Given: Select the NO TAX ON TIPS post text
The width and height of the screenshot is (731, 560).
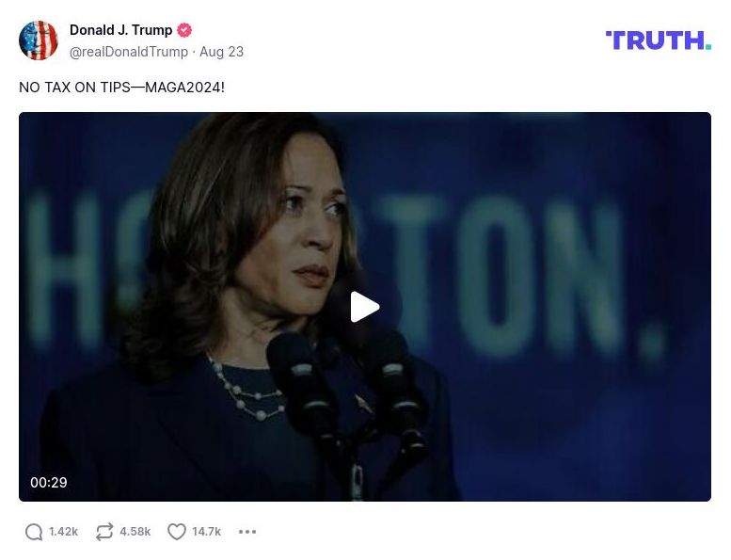Looking at the screenshot, I should [x=121, y=88].
